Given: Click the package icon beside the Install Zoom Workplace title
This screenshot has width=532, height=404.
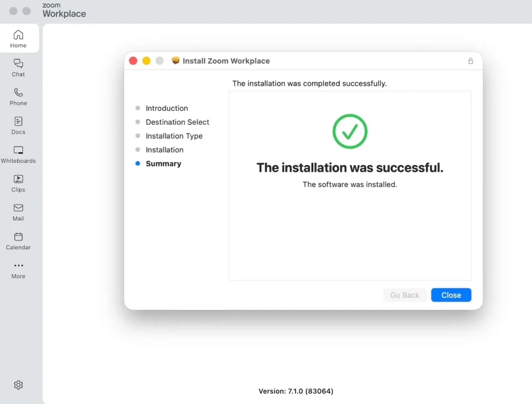Looking at the screenshot, I should click(x=176, y=60).
